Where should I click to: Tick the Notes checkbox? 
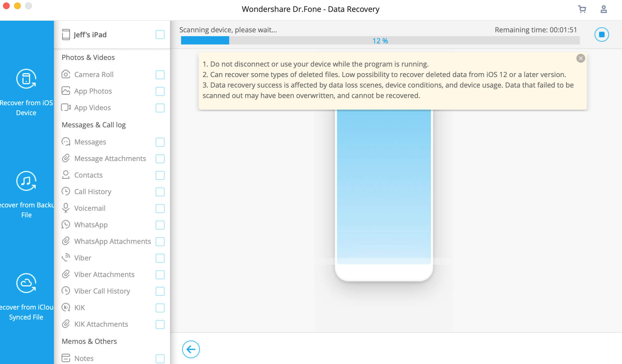(x=160, y=358)
